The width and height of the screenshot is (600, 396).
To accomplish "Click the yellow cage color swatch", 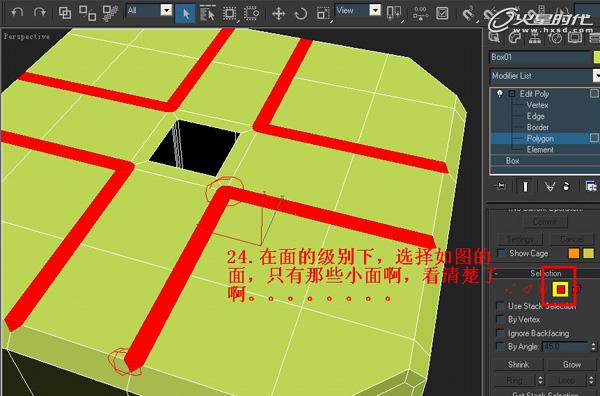I will [589, 253].
